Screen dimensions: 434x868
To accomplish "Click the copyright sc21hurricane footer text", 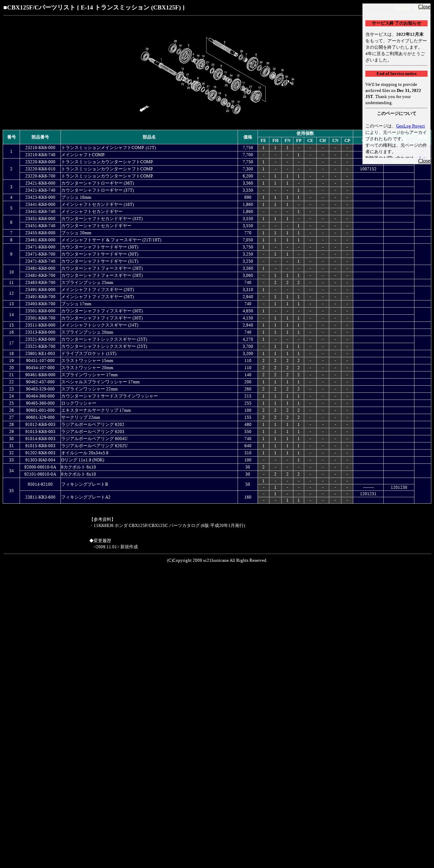I will pos(217,560).
